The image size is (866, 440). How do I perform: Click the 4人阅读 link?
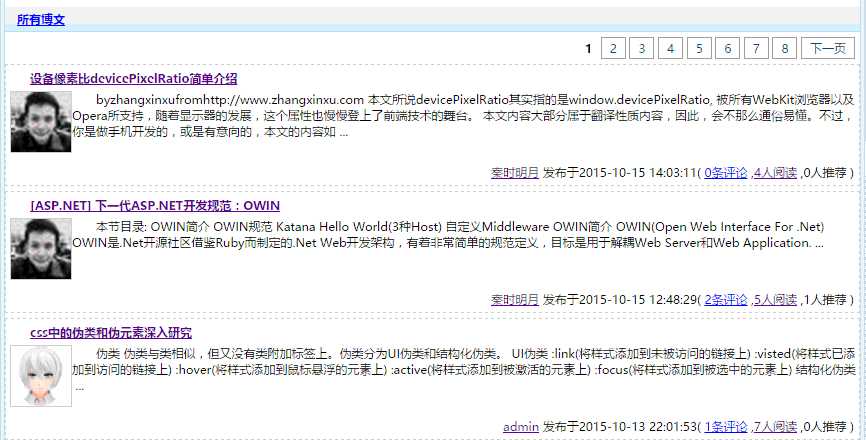point(775,172)
